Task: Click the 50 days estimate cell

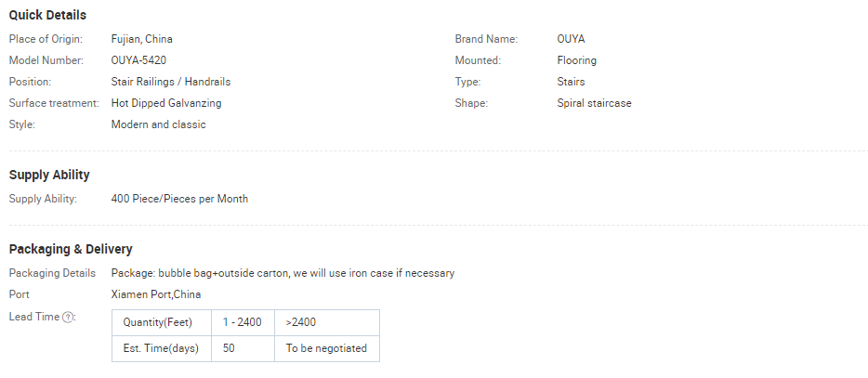Action: click(x=229, y=348)
